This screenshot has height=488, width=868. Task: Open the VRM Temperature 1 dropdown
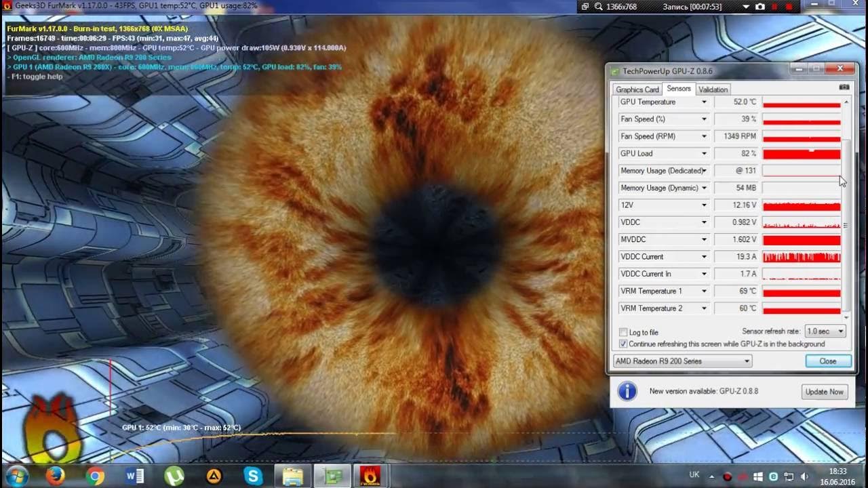pos(704,291)
